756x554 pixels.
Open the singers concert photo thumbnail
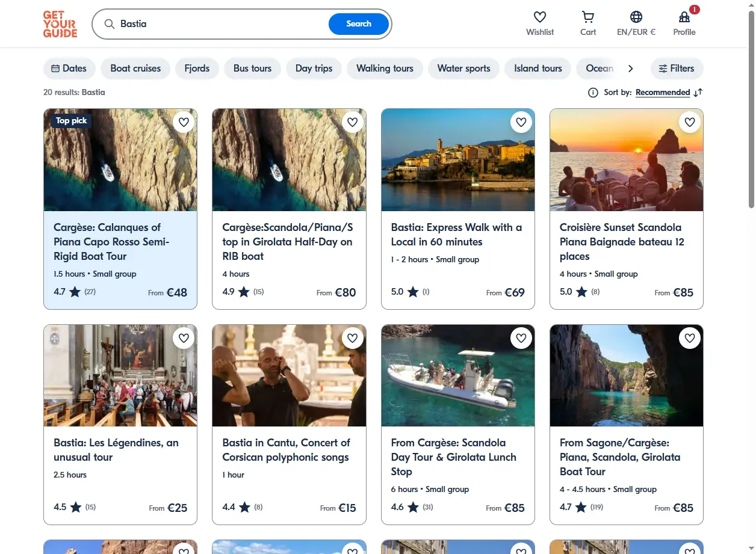pyautogui.click(x=289, y=376)
